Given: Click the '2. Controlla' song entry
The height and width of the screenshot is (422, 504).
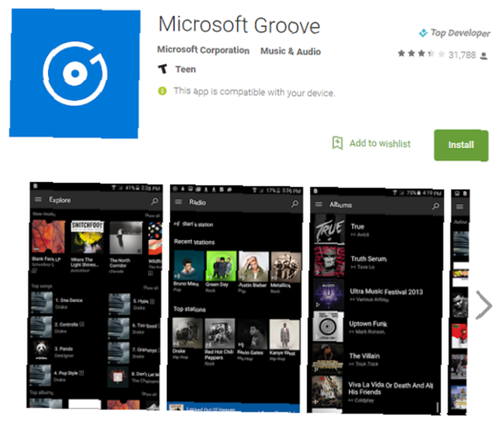Looking at the screenshot, I should pos(57,327).
